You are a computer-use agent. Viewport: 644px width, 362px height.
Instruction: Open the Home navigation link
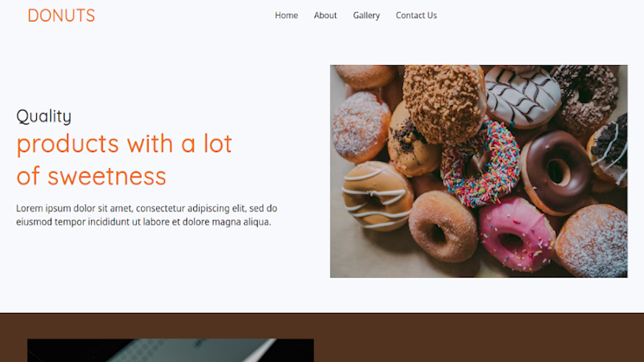click(x=287, y=15)
